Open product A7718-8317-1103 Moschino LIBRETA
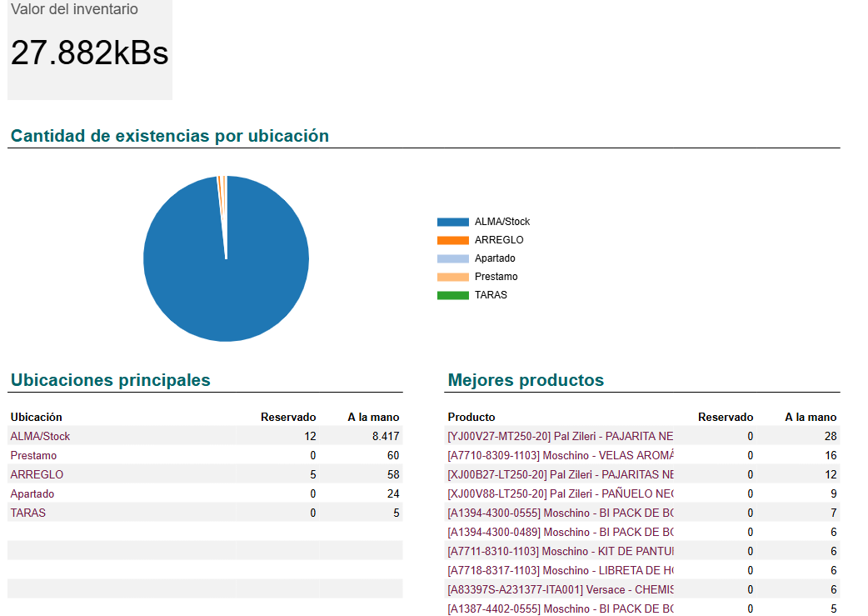 point(561,570)
